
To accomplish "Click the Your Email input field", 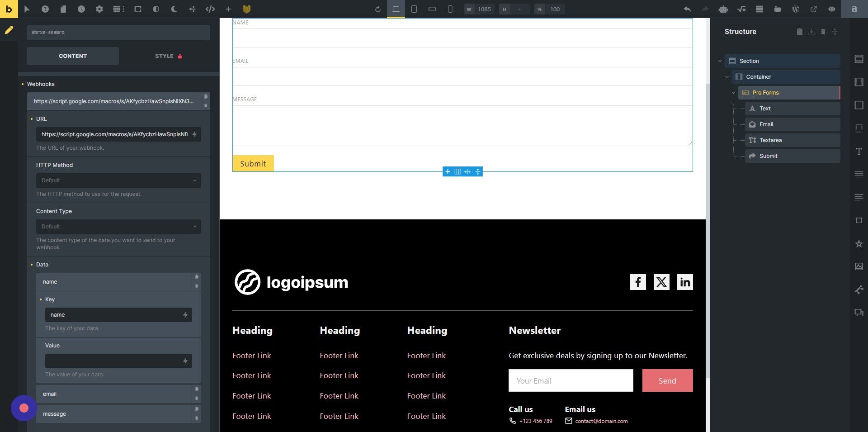I will pos(571,380).
